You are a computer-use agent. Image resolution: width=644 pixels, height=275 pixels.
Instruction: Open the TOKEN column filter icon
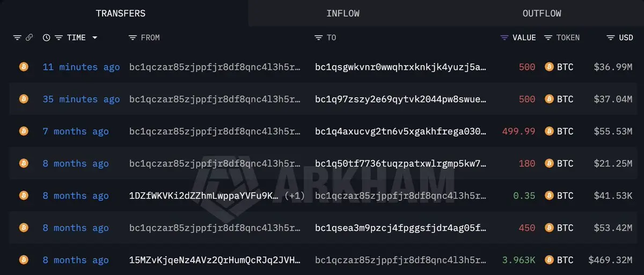pos(548,38)
